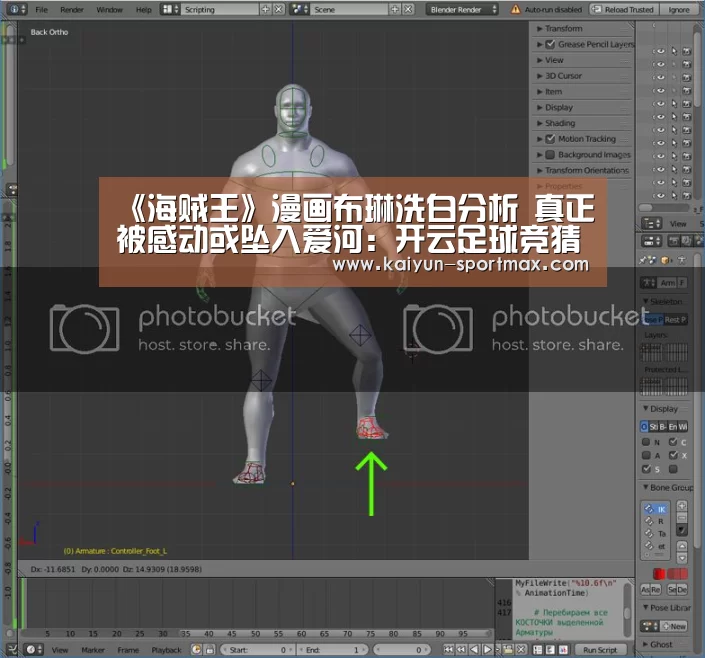Image resolution: width=705 pixels, height=658 pixels.
Task: Delete the Scripting screen layout
Action: tap(279, 9)
